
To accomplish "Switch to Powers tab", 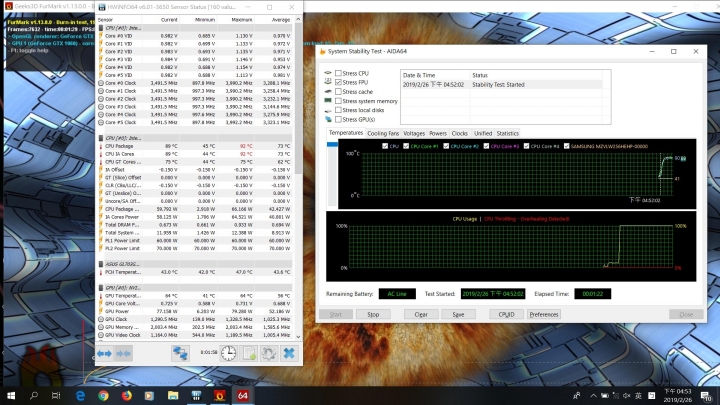I will pyautogui.click(x=438, y=133).
